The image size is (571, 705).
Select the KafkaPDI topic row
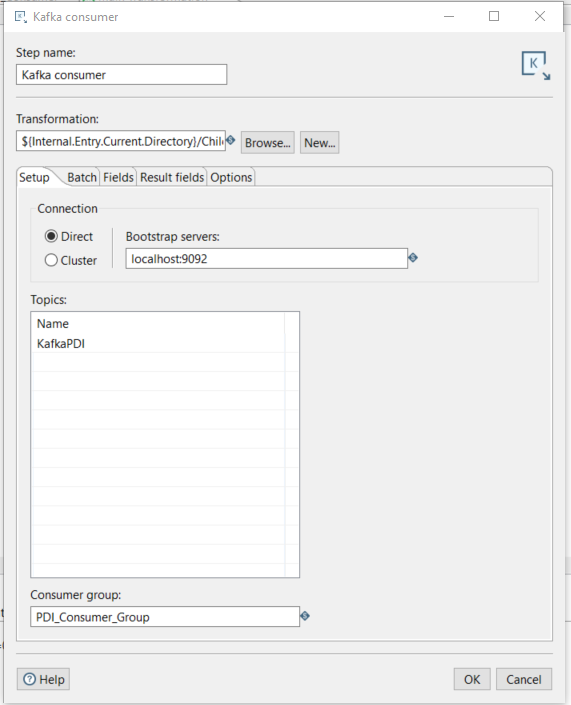[x=158, y=344]
